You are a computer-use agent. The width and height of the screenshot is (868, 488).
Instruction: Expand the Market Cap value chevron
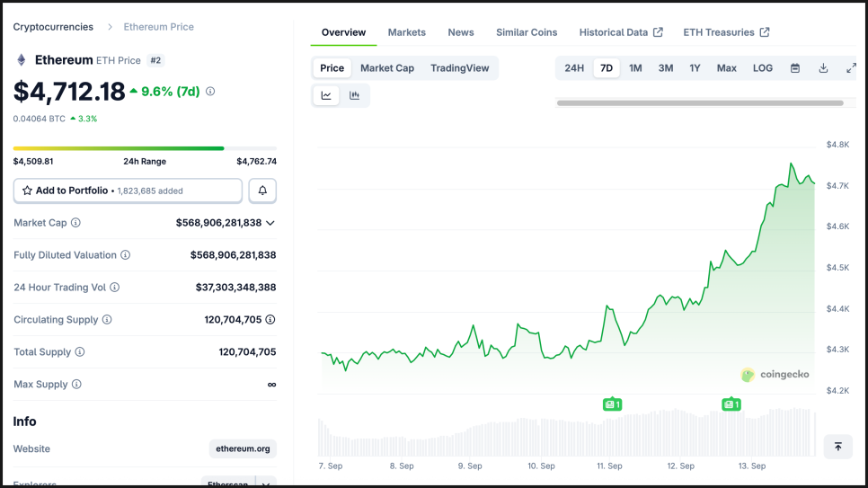coord(270,223)
